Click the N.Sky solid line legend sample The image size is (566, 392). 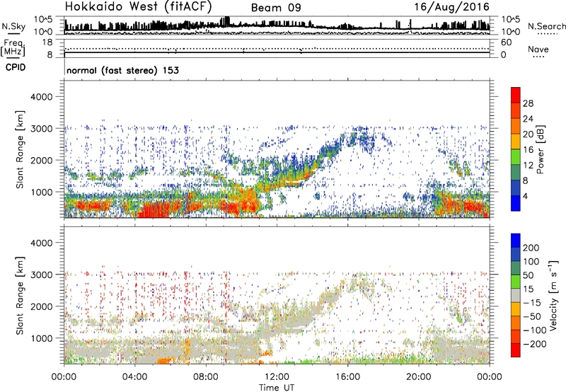(x=13, y=33)
